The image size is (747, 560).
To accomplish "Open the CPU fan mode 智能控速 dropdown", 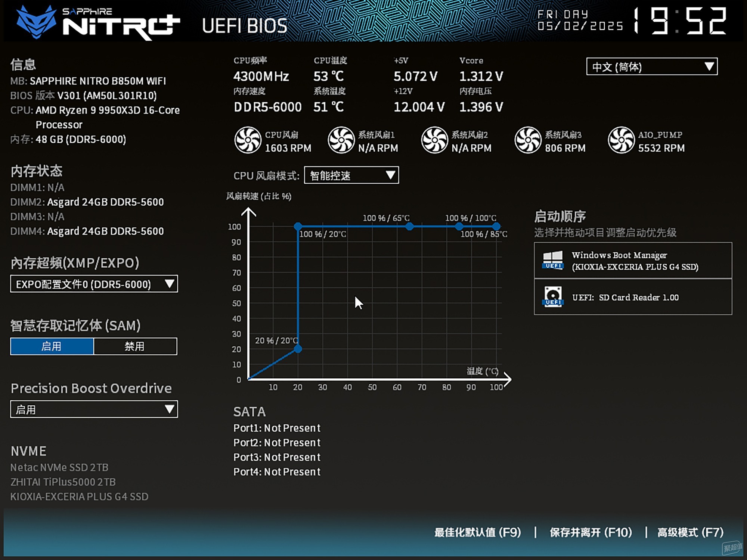I will [351, 175].
